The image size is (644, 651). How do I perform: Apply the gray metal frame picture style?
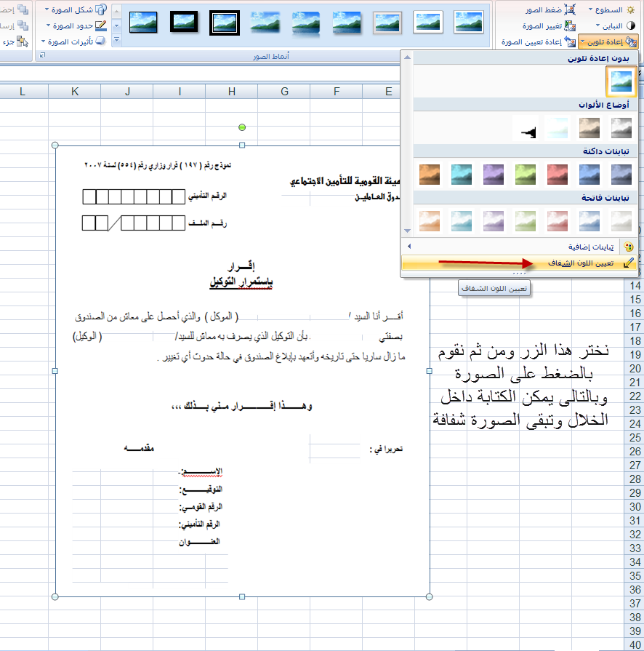(387, 23)
